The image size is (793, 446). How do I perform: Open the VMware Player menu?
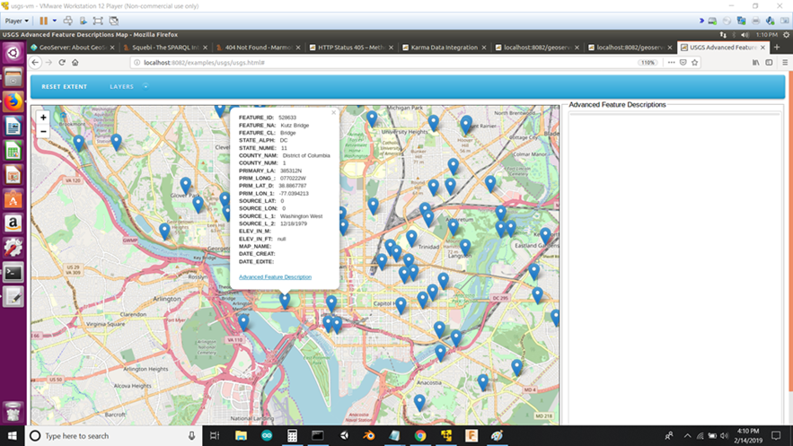point(17,21)
